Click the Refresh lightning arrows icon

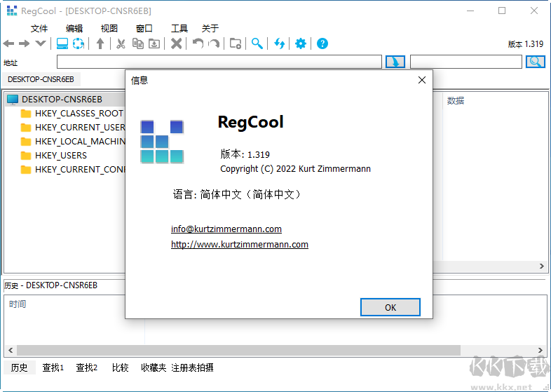(x=279, y=43)
